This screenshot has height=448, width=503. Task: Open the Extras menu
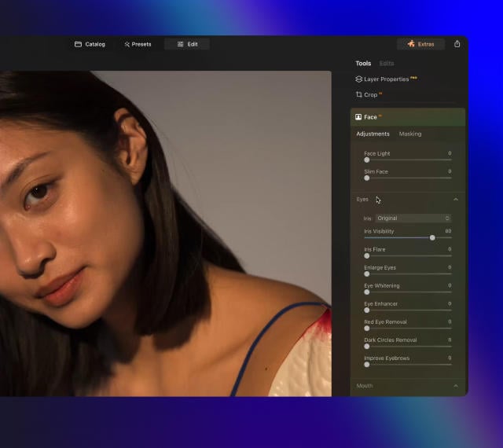[420, 44]
